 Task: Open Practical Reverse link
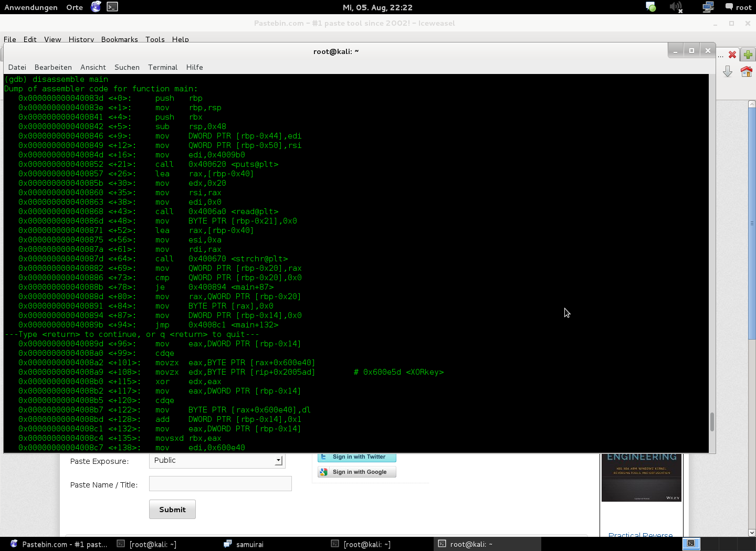tap(640, 535)
